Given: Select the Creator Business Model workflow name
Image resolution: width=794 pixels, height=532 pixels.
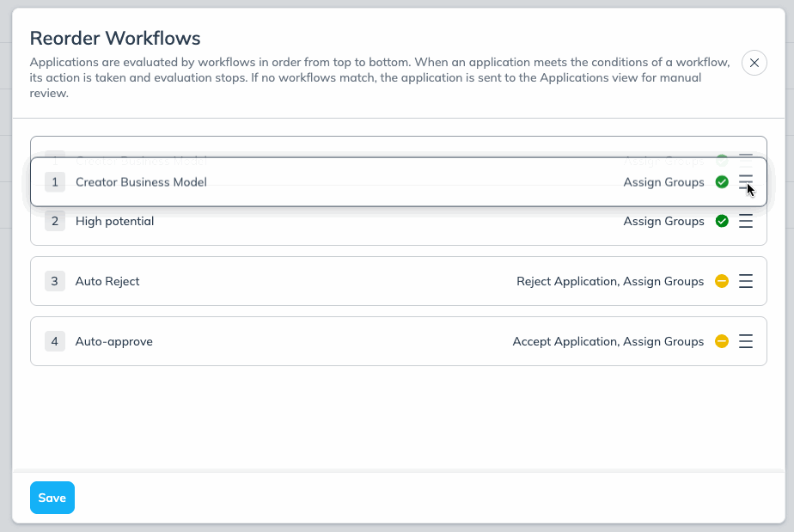Looking at the screenshot, I should tap(141, 181).
